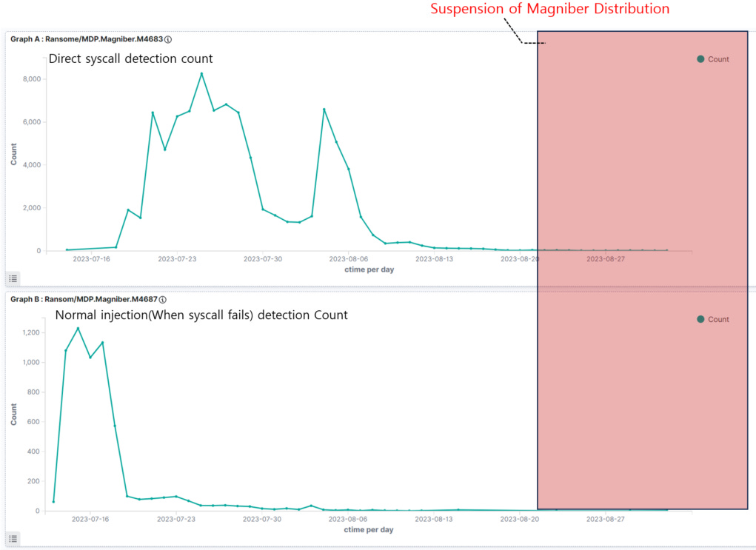Click info icon next to Graph A title
Image resolution: width=756 pixels, height=550 pixels.
coord(168,39)
